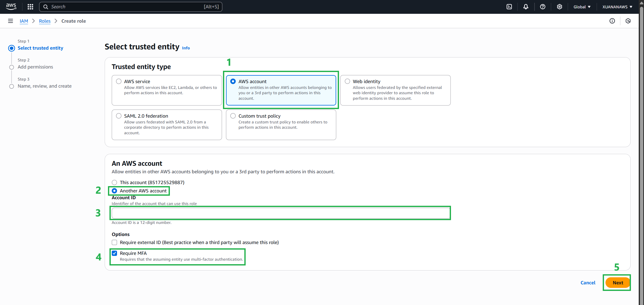Open the notifications bell
Image resolution: width=644 pixels, height=305 pixels.
(x=526, y=7)
